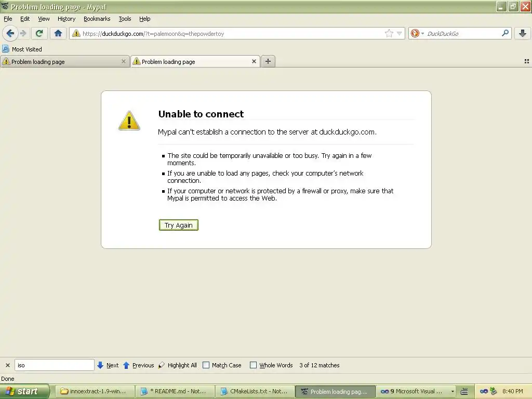Open the Help menu

pyautogui.click(x=145, y=19)
